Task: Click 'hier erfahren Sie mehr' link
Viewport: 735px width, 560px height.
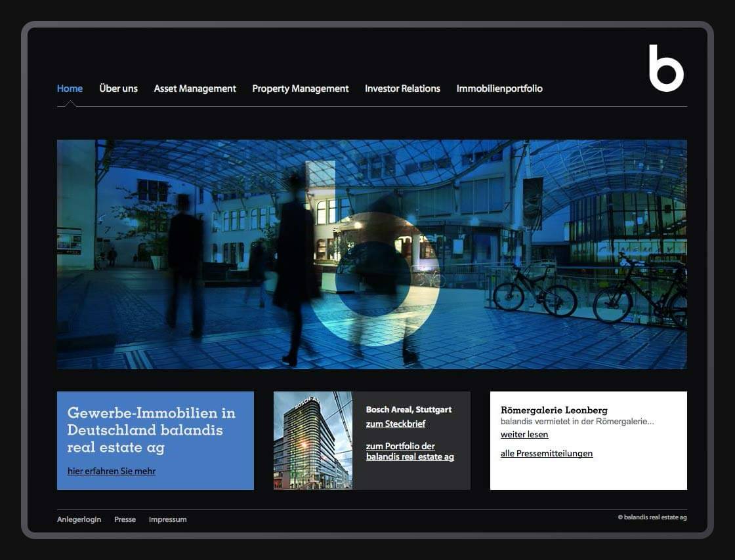Action: click(112, 471)
